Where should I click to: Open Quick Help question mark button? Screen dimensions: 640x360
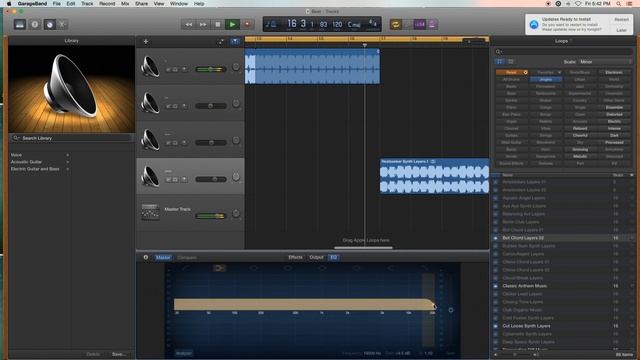point(35,24)
